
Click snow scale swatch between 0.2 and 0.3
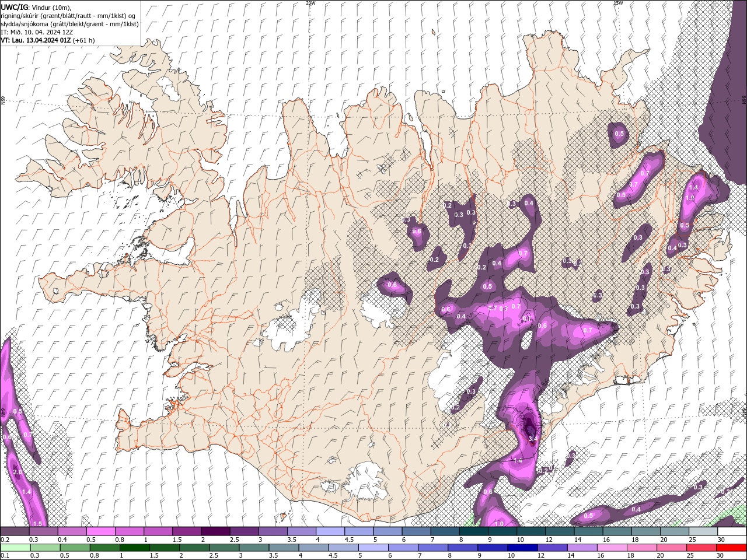(x=15, y=531)
